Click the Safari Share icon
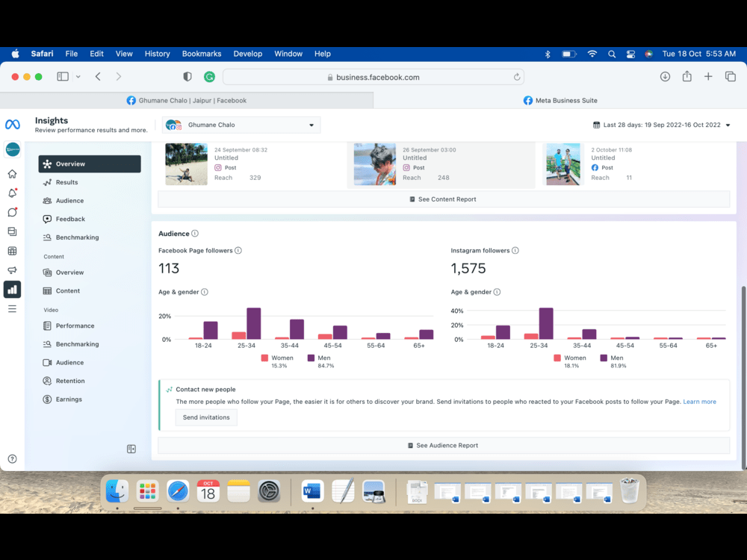The width and height of the screenshot is (747, 560). point(686,76)
